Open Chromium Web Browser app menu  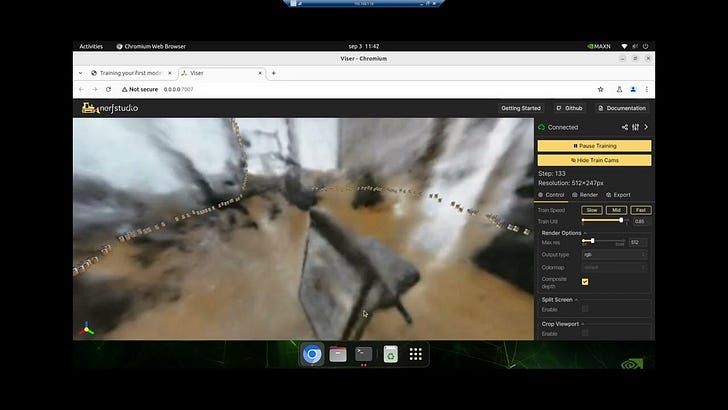click(151, 46)
